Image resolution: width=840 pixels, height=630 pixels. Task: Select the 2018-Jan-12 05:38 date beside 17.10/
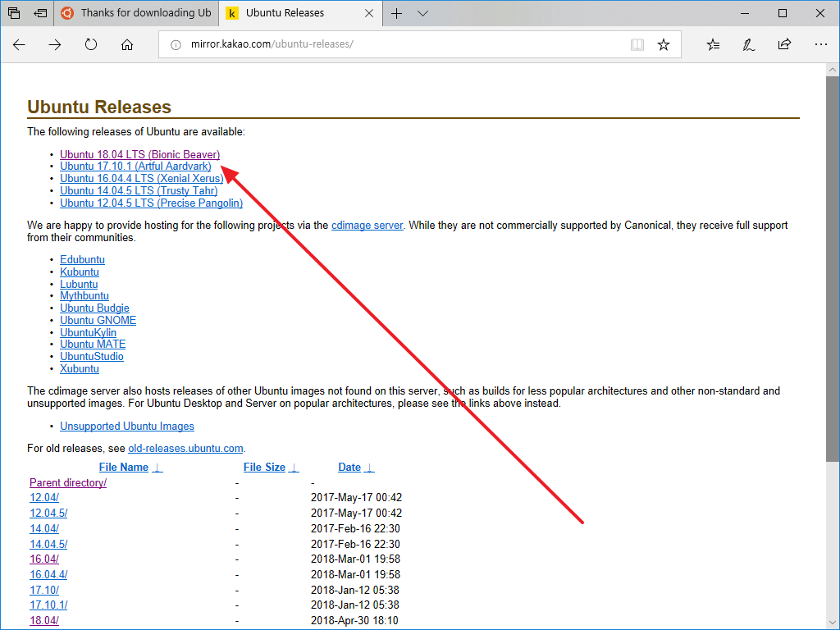pos(354,591)
